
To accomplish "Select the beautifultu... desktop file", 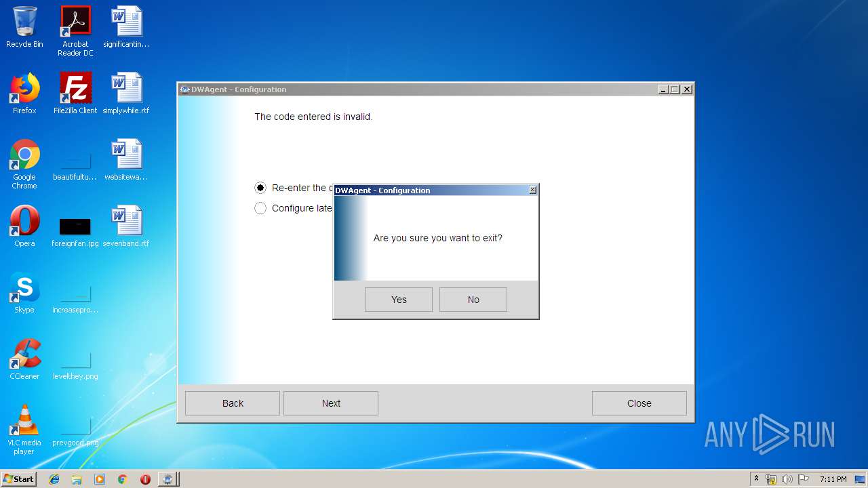I will pyautogui.click(x=75, y=164).
